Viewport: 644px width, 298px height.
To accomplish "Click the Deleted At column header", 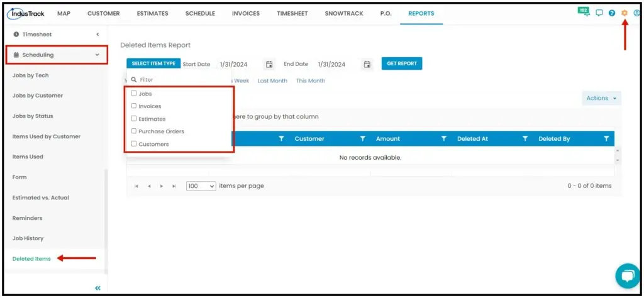I will [x=472, y=139].
